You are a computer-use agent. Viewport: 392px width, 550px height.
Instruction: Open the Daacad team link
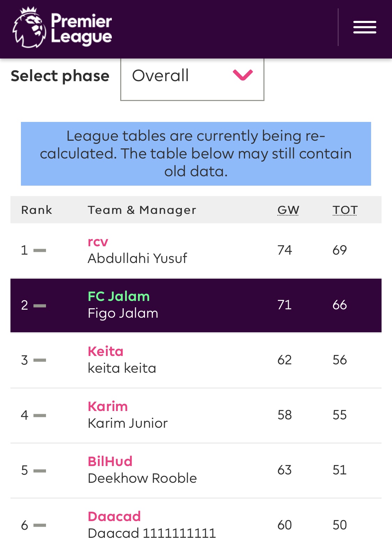point(114,516)
